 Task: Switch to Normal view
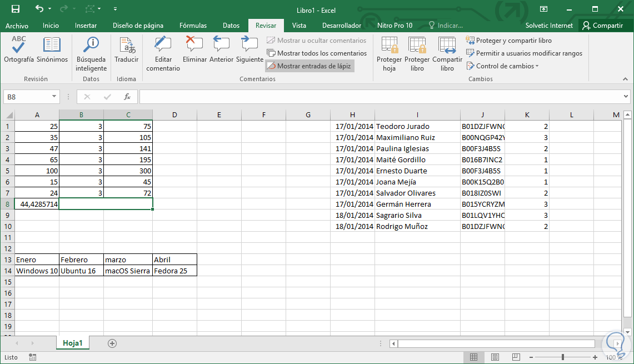tap(473, 357)
